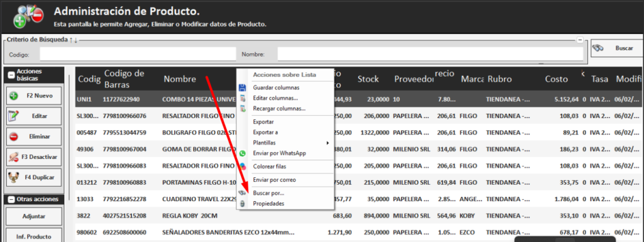This screenshot has height=242, width=644.
Task: Click the F3 Desactivar icon
Action: point(14,157)
